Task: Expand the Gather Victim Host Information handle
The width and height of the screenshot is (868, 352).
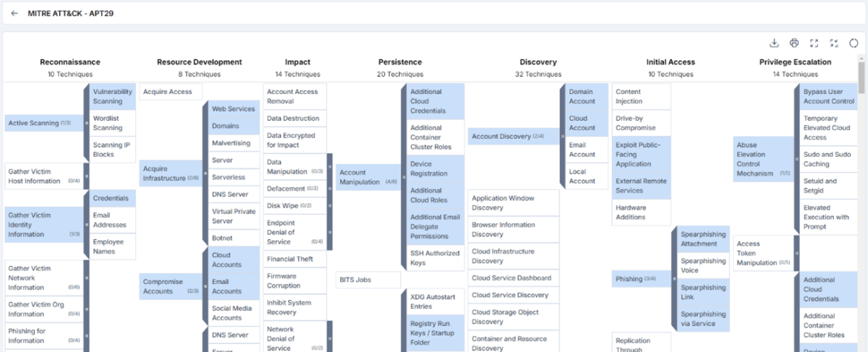Action: pyautogui.click(x=87, y=176)
